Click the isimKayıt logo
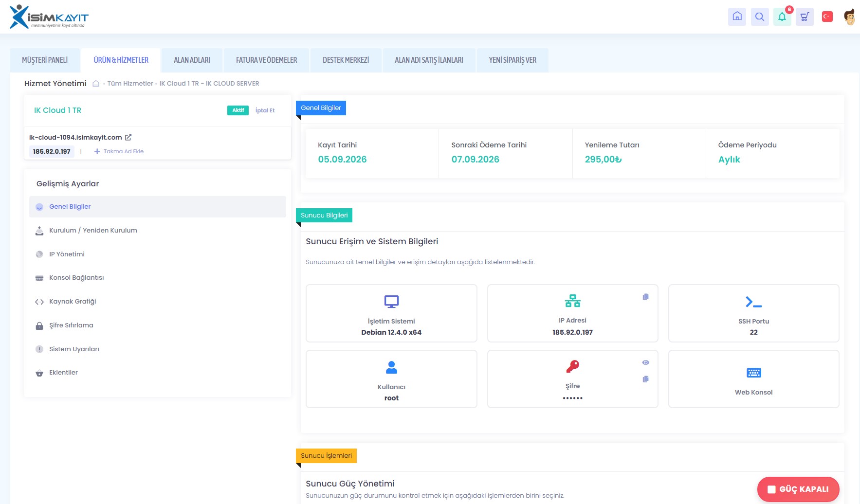This screenshot has width=860, height=504. (49, 17)
